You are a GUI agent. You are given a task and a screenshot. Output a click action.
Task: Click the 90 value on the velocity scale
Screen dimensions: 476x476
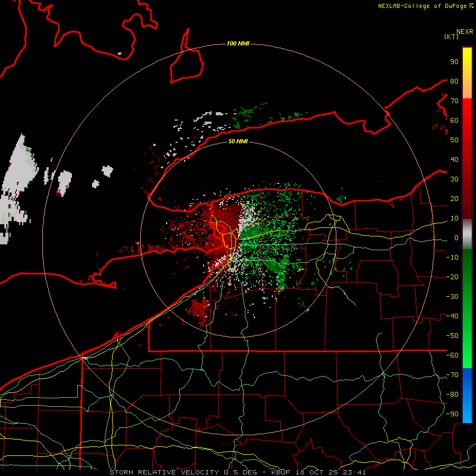pos(454,62)
